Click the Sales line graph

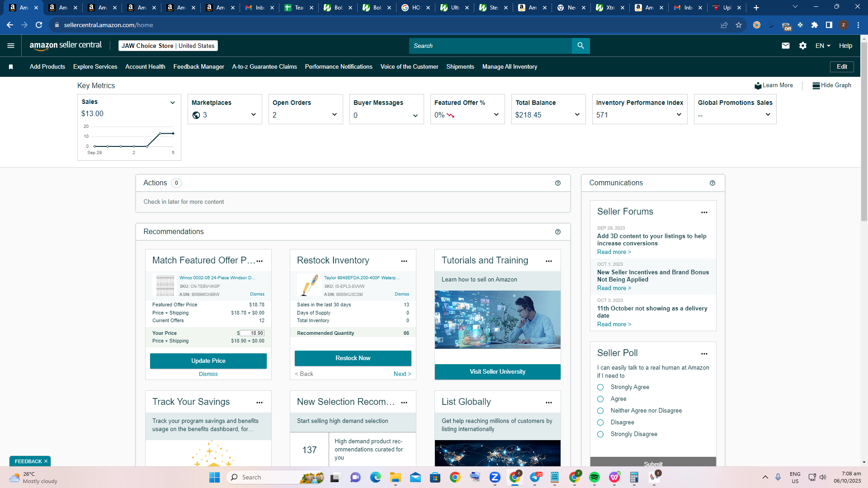pyautogui.click(x=130, y=140)
